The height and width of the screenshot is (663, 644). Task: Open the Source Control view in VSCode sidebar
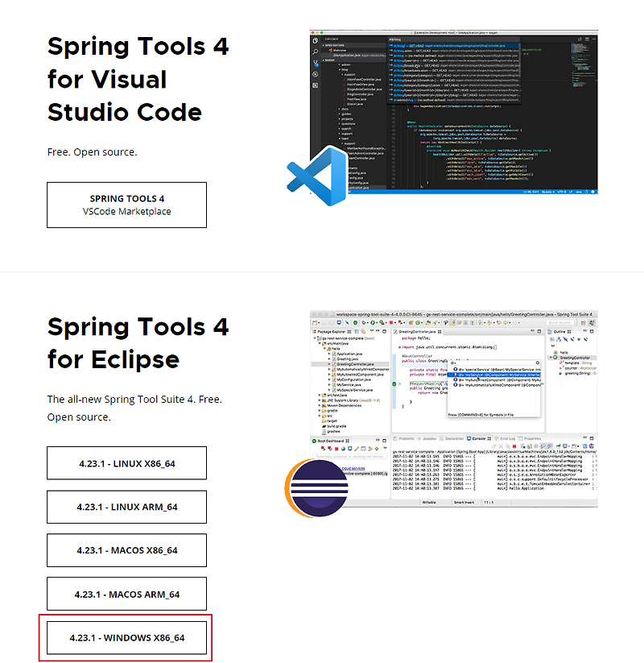coord(314,61)
